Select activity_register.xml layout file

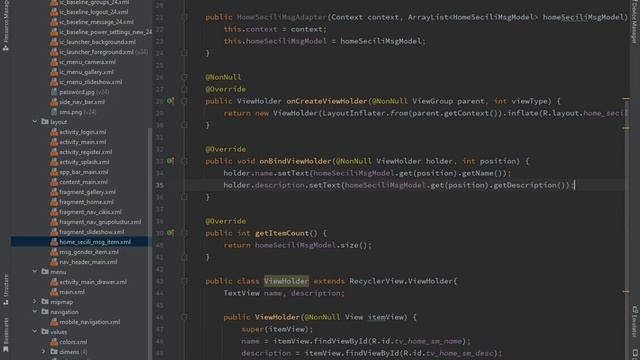point(81,152)
